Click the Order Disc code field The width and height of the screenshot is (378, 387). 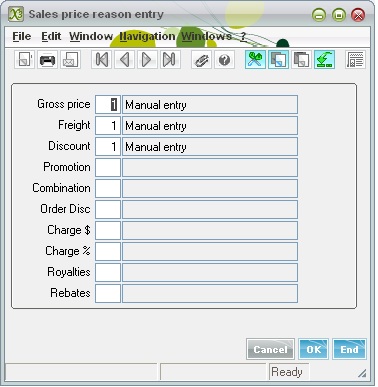coord(108,210)
